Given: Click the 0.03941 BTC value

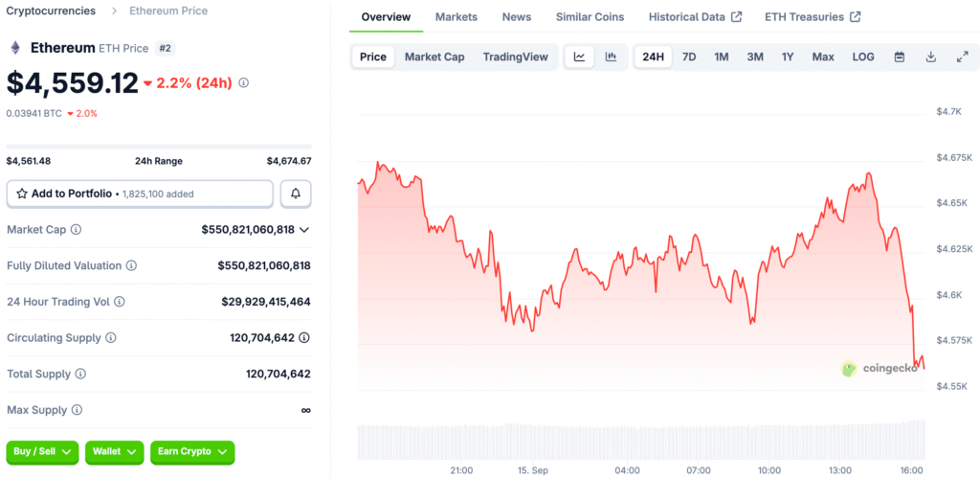Looking at the screenshot, I should point(34,113).
